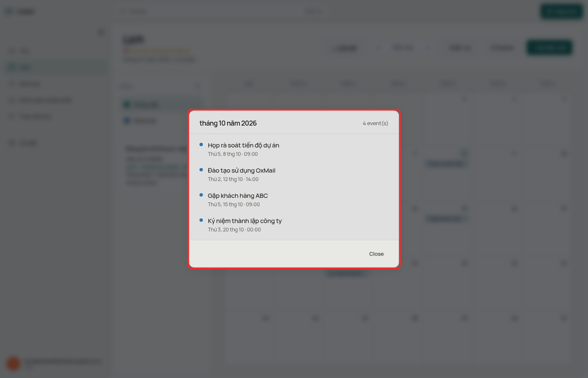Image resolution: width=588 pixels, height=378 pixels.
Task: Click the dialog heading "tháng 10 năm 2026"
Action: [228, 123]
